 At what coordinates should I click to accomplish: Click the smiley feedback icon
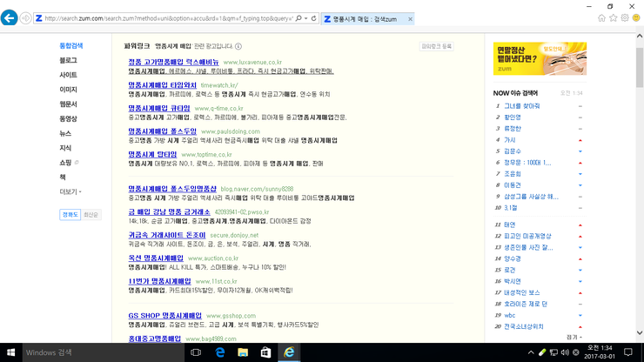click(x=636, y=18)
